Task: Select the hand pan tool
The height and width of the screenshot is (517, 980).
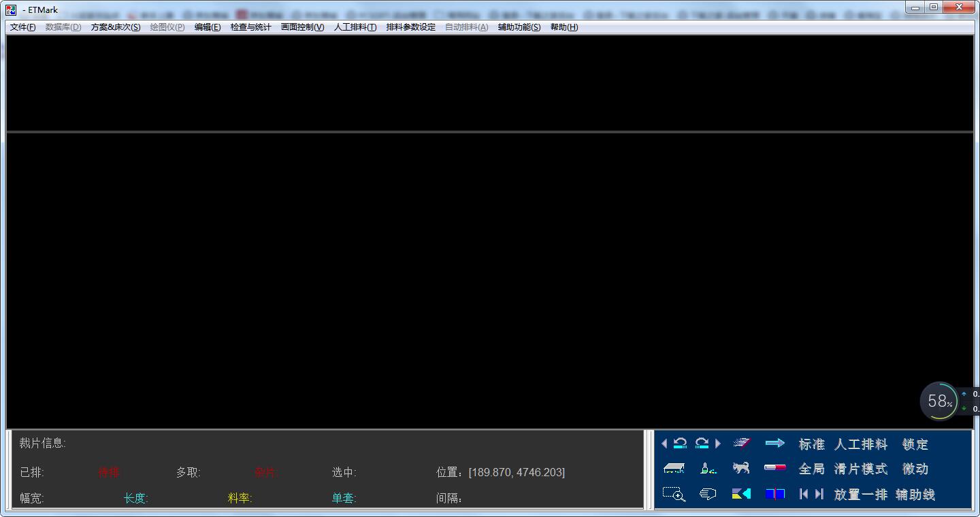Action: click(708, 495)
